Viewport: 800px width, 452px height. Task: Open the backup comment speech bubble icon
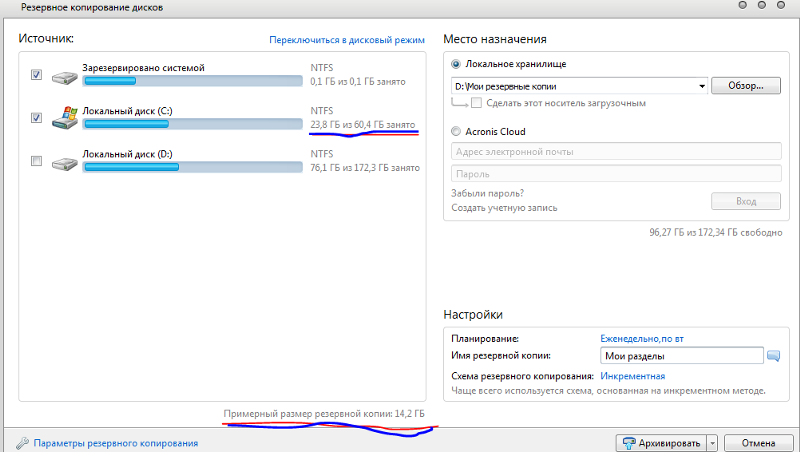coord(773,356)
